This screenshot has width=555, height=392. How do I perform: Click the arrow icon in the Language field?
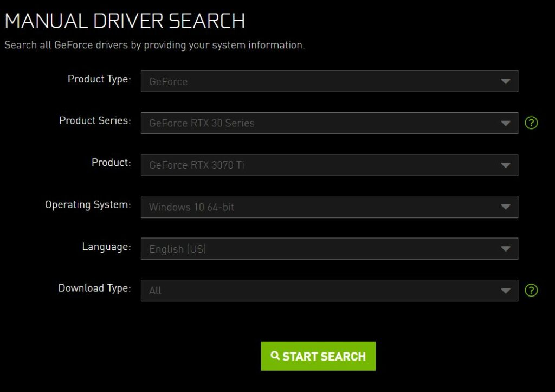(x=505, y=249)
